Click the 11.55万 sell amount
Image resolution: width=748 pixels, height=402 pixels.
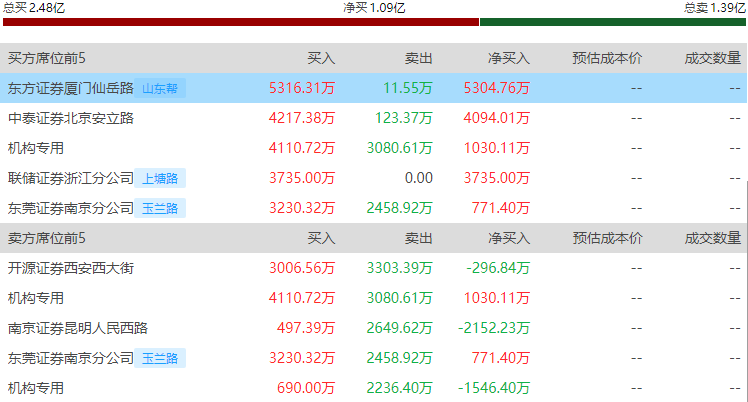click(408, 88)
